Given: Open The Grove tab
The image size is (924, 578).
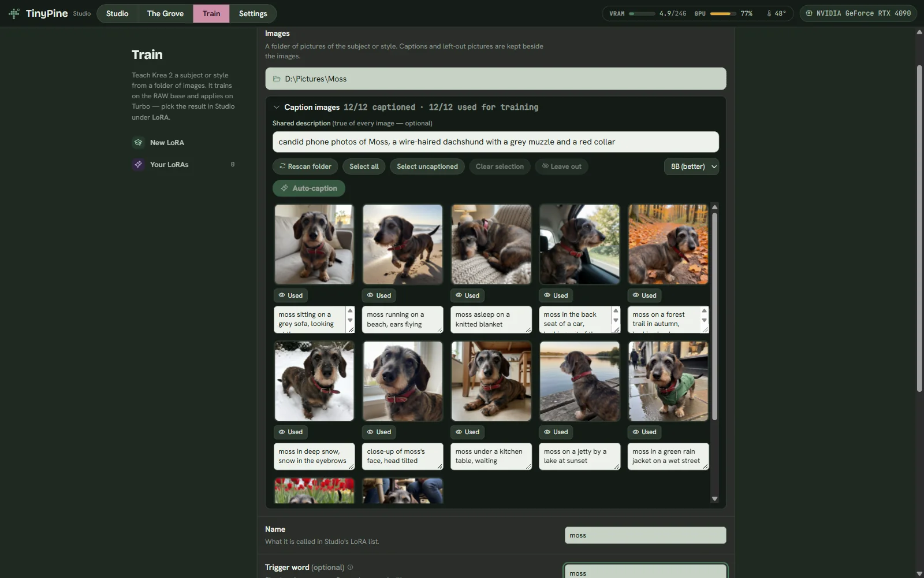Looking at the screenshot, I should [165, 13].
